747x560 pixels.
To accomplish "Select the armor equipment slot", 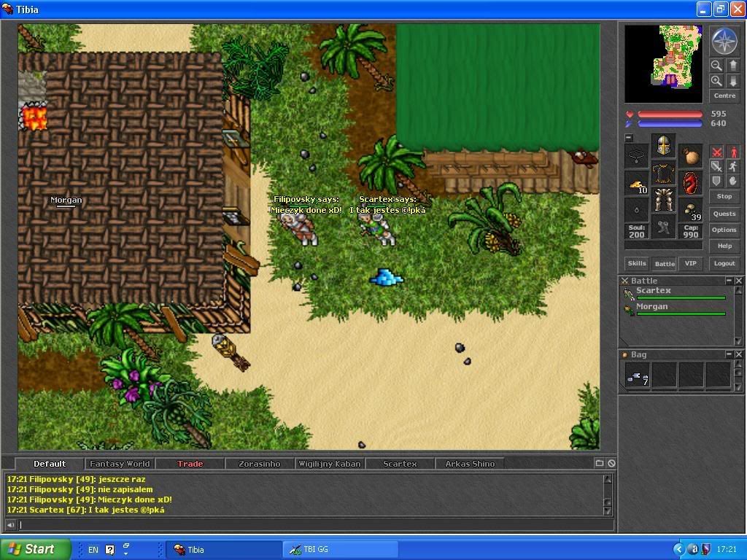I will pos(664,173).
